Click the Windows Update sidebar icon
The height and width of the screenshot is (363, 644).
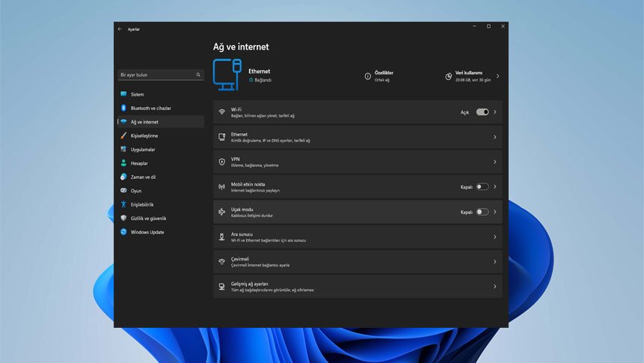[x=123, y=232]
